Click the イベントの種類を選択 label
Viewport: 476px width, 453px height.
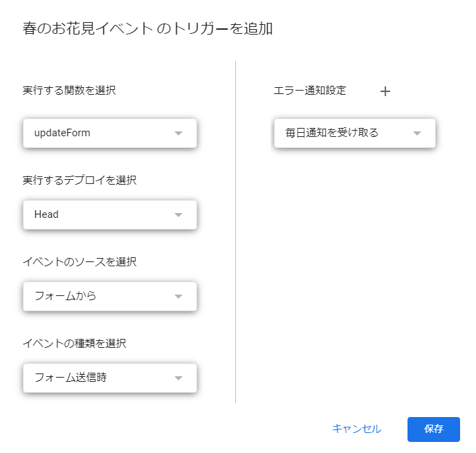(x=75, y=343)
